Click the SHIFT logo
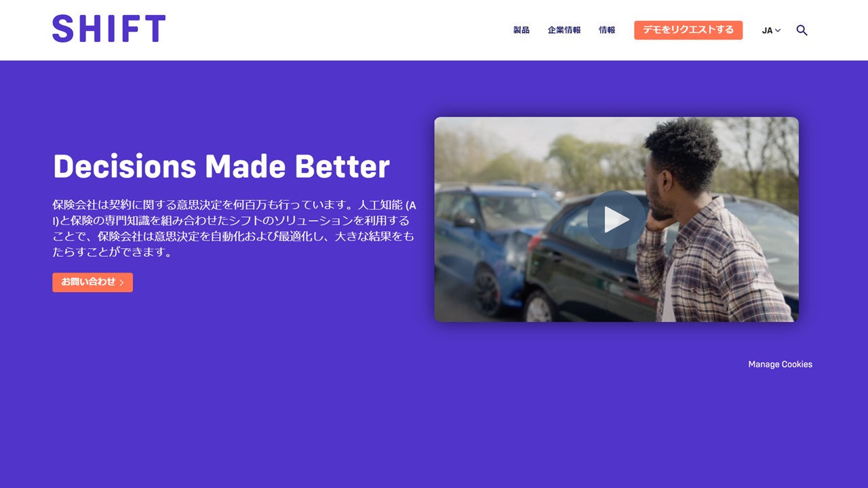This screenshot has height=488, width=868. [x=108, y=28]
